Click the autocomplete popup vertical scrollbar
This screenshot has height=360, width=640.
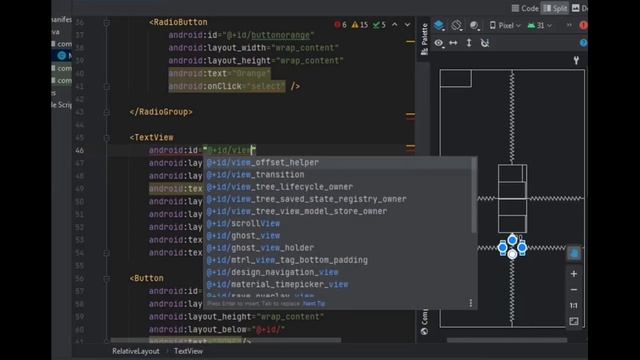pos(474,195)
